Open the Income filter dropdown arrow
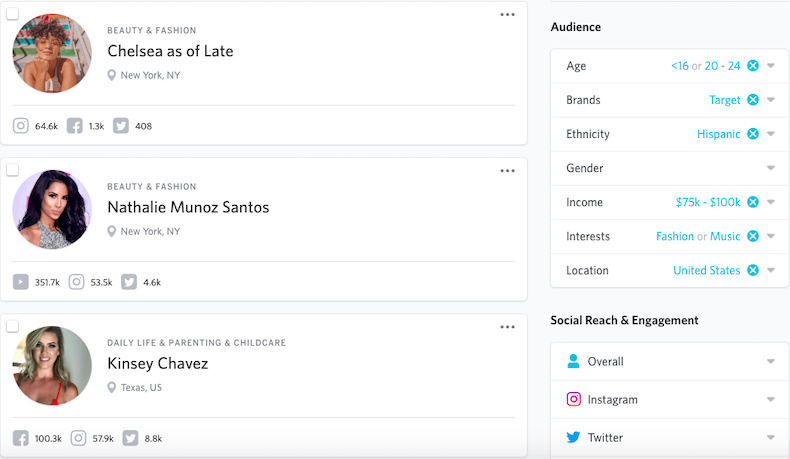Viewport: 790px width, 459px height. click(x=771, y=202)
